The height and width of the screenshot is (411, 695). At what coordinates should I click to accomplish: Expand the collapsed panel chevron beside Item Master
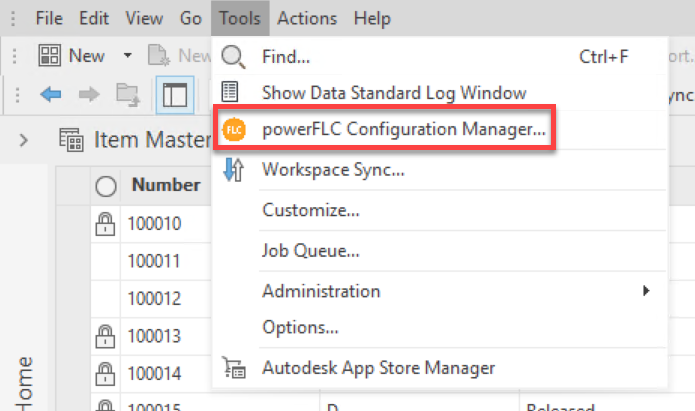tap(24, 139)
